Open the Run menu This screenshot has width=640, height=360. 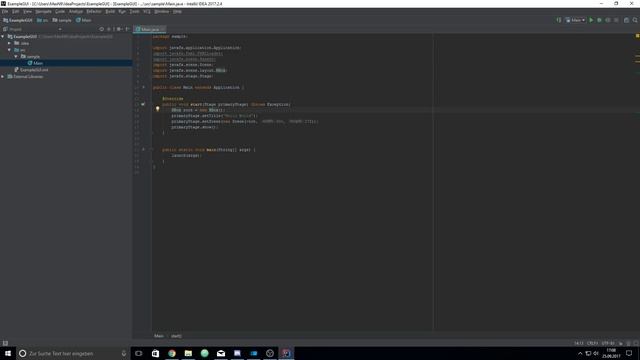(122, 11)
